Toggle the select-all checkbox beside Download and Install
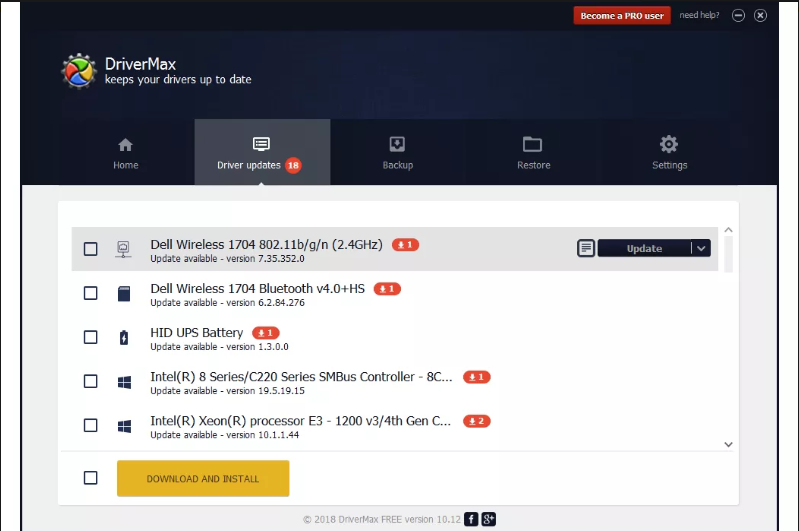The height and width of the screenshot is (531, 799). click(x=91, y=477)
